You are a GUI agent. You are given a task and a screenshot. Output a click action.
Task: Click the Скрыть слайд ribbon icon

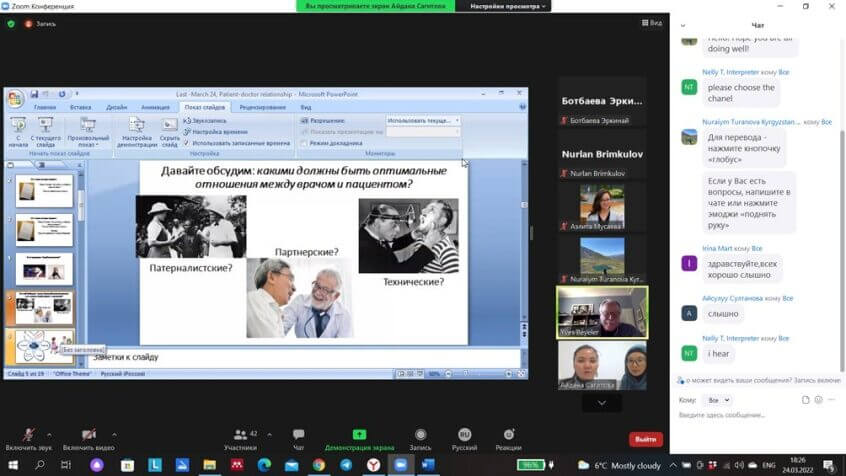(169, 128)
